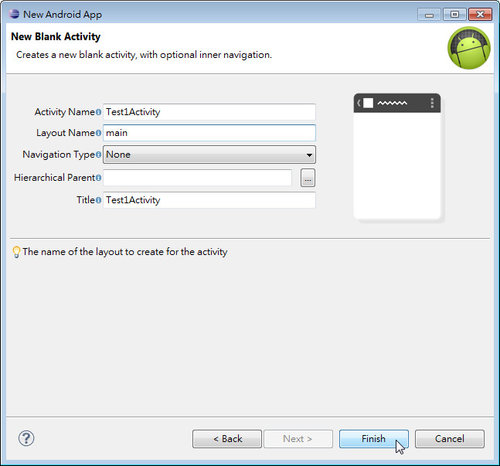Browse for Hierarchical Parent with ellipsis button
The width and height of the screenshot is (500, 466).
[x=308, y=178]
